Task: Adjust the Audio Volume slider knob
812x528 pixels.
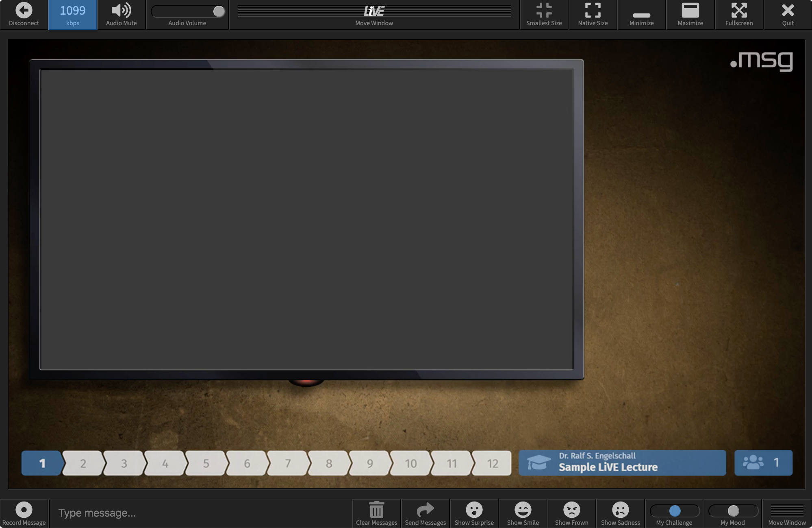Action: click(219, 11)
